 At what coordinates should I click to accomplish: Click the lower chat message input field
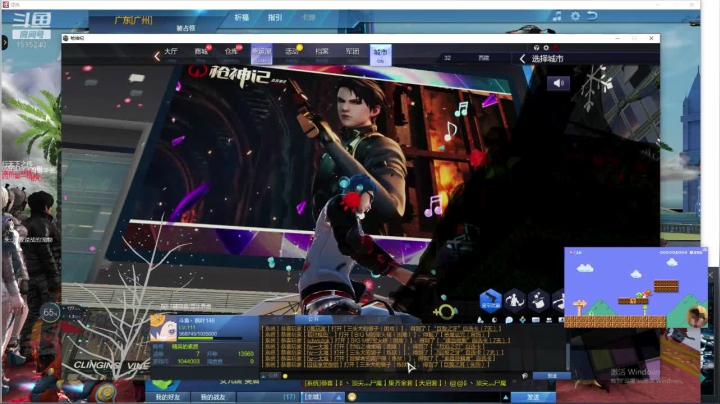tap(428, 397)
